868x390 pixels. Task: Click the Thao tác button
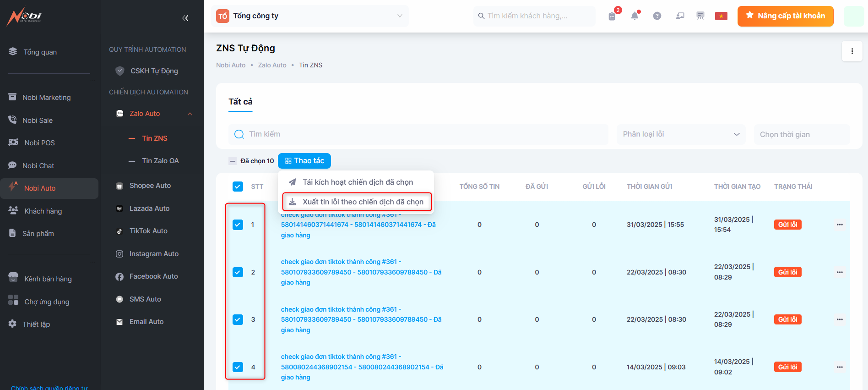click(304, 161)
